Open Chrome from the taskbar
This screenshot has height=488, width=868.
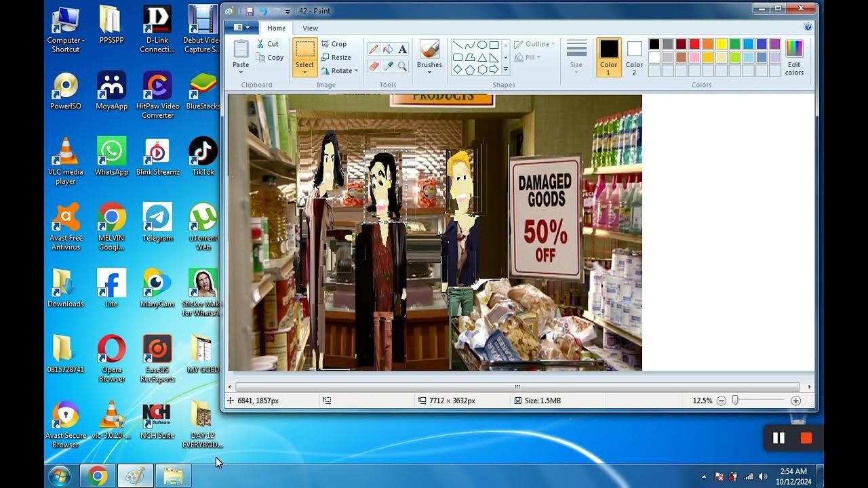(x=97, y=476)
